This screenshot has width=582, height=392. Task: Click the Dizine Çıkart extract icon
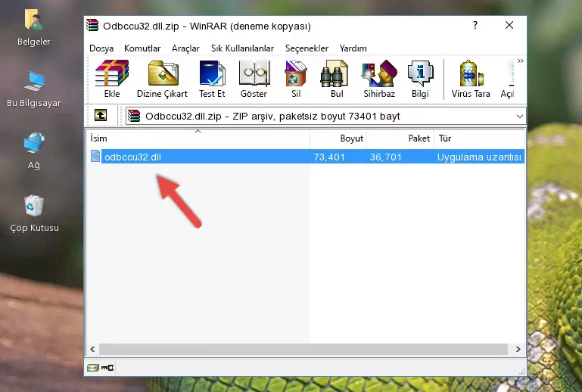click(x=162, y=79)
